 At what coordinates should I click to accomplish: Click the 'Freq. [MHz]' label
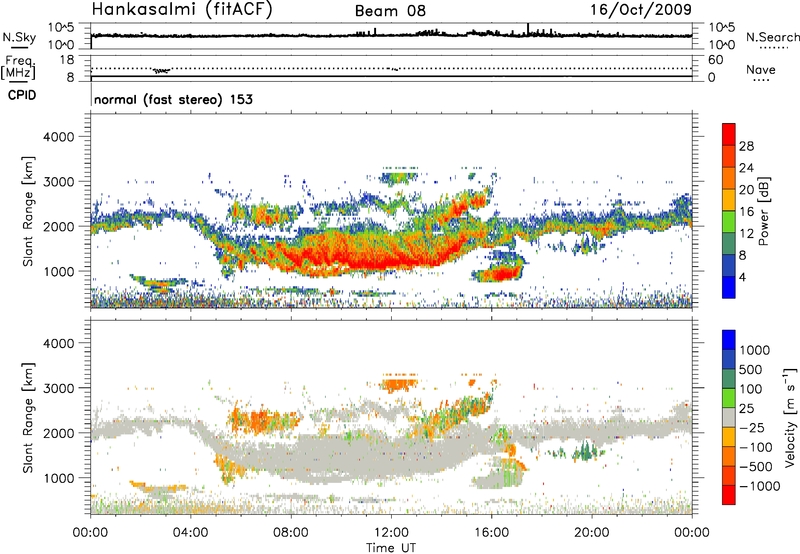point(19,67)
